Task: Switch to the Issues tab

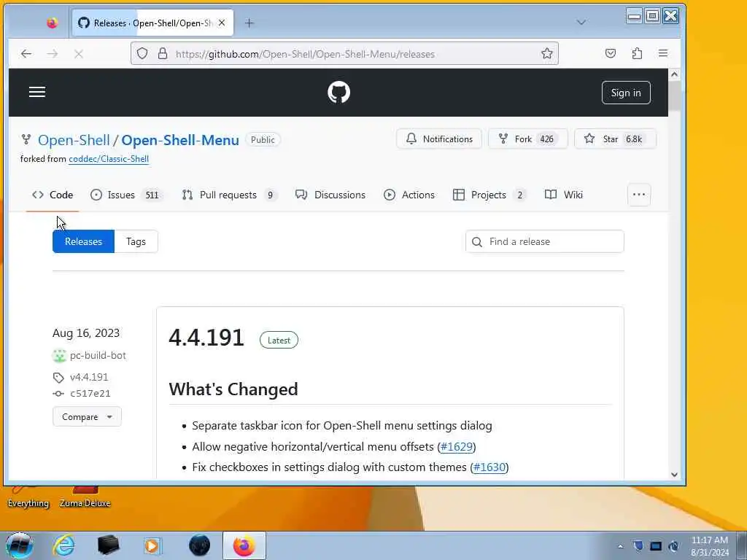Action: click(127, 195)
